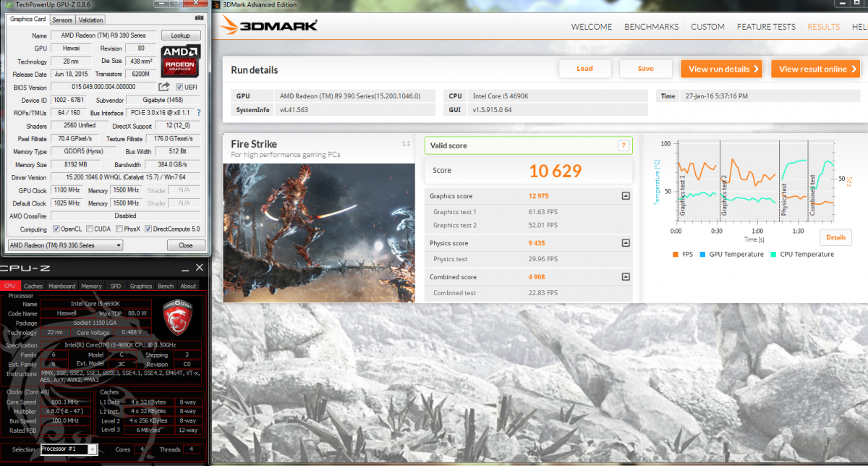The image size is (868, 466).
Task: Open the Memory tab in CPU-Z
Action: [x=91, y=286]
